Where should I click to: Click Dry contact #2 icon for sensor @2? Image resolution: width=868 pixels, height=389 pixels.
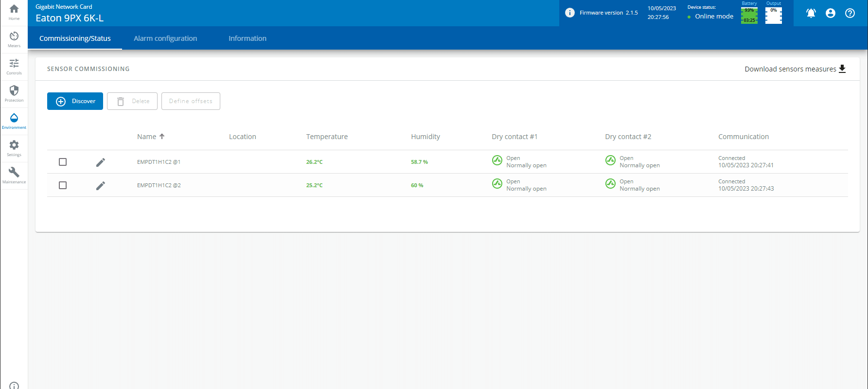click(610, 183)
